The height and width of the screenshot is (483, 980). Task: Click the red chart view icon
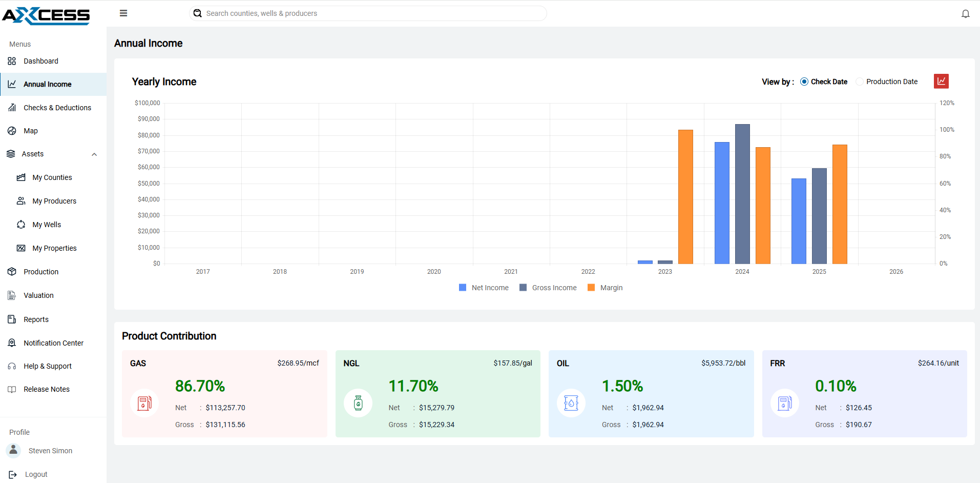click(941, 81)
